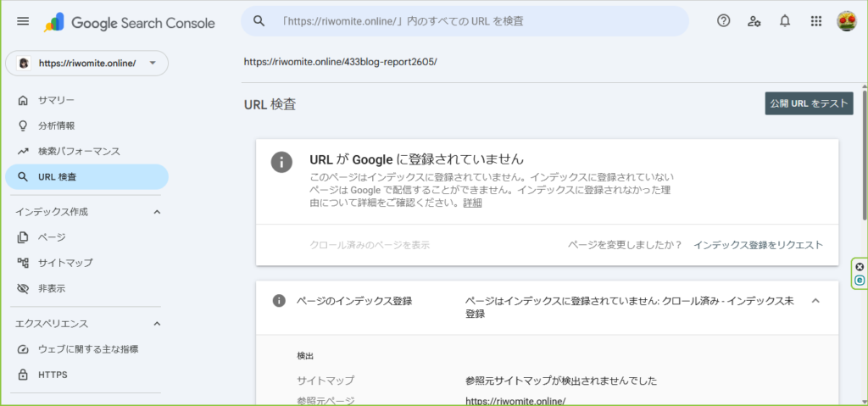
Task: Open user and permission settings icon
Action: 754,21
